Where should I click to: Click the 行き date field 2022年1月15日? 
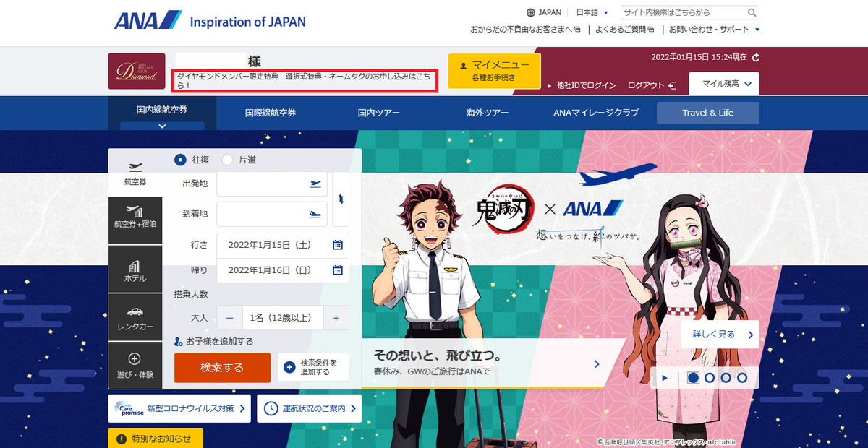(283, 245)
